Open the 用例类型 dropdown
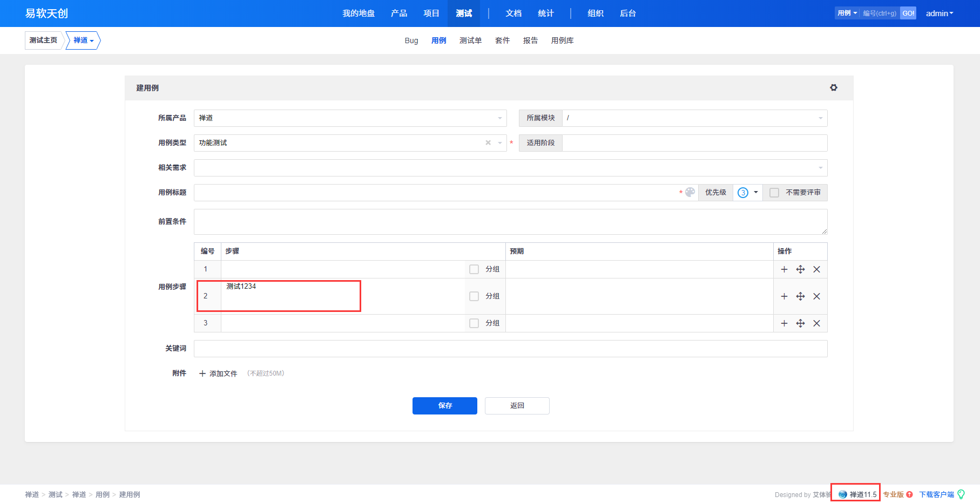 coord(350,143)
